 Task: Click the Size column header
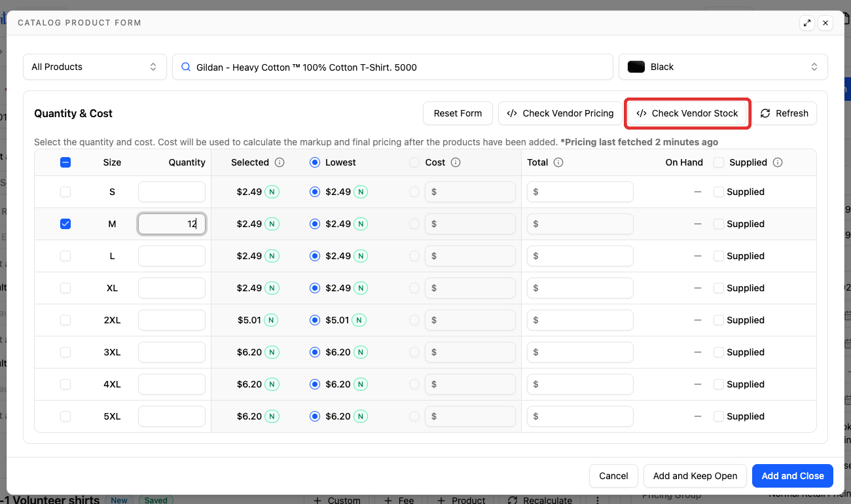tap(112, 162)
